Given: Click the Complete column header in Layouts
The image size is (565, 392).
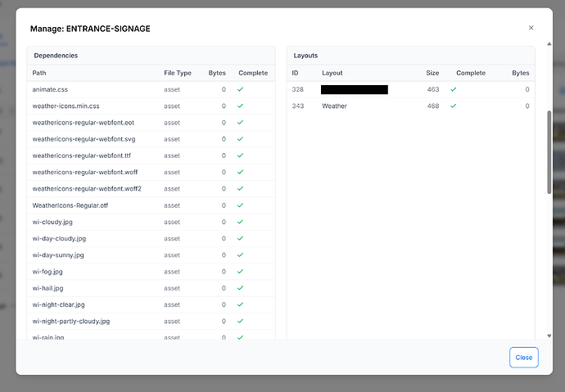Looking at the screenshot, I should 471,73.
